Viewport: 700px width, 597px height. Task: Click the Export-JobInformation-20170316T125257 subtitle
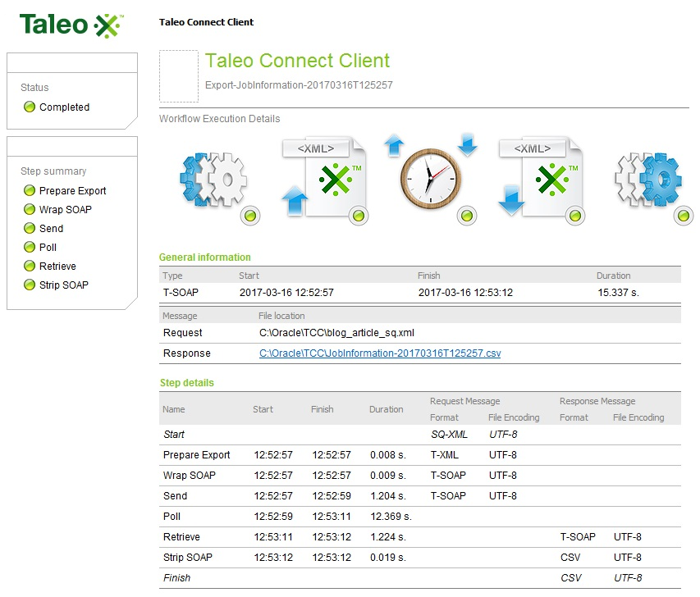click(299, 84)
